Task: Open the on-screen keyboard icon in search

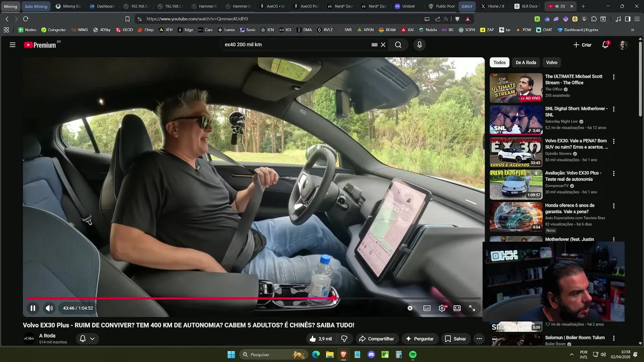Action: 374,45
